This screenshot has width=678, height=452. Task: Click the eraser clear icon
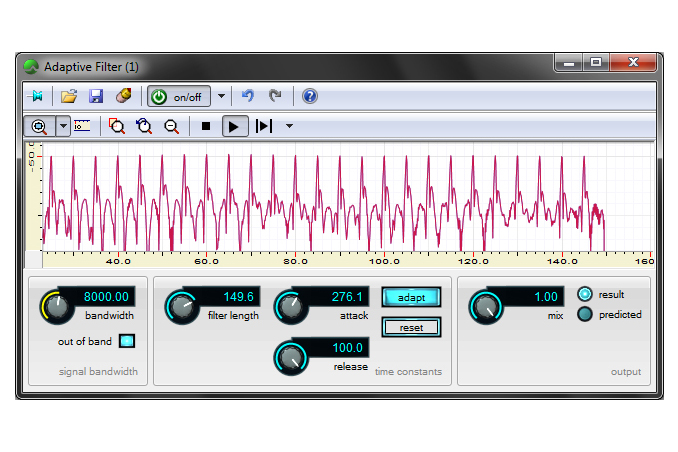(x=124, y=96)
